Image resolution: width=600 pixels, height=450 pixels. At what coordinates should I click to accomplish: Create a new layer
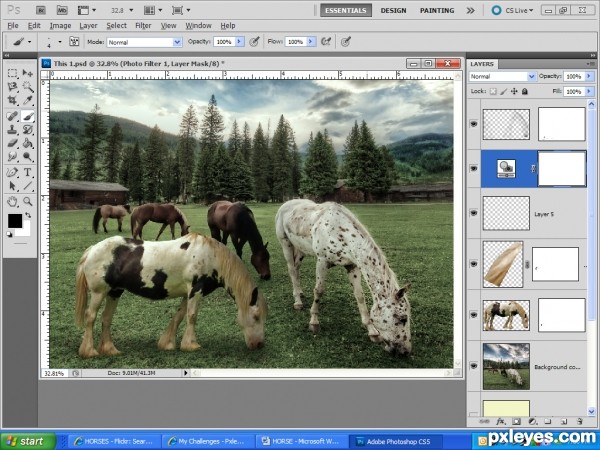coord(564,421)
